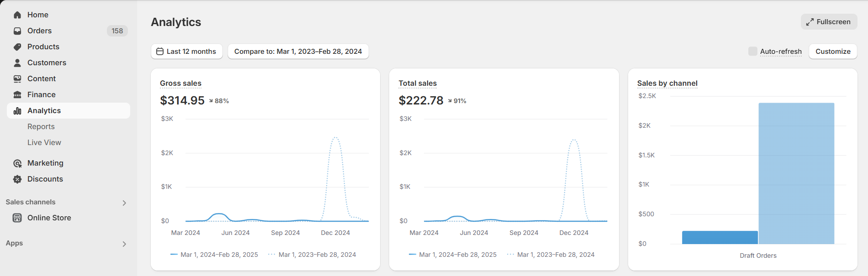The image size is (868, 276).
Task: Click the light blue Draft Orders comparison bar
Action: click(796, 173)
